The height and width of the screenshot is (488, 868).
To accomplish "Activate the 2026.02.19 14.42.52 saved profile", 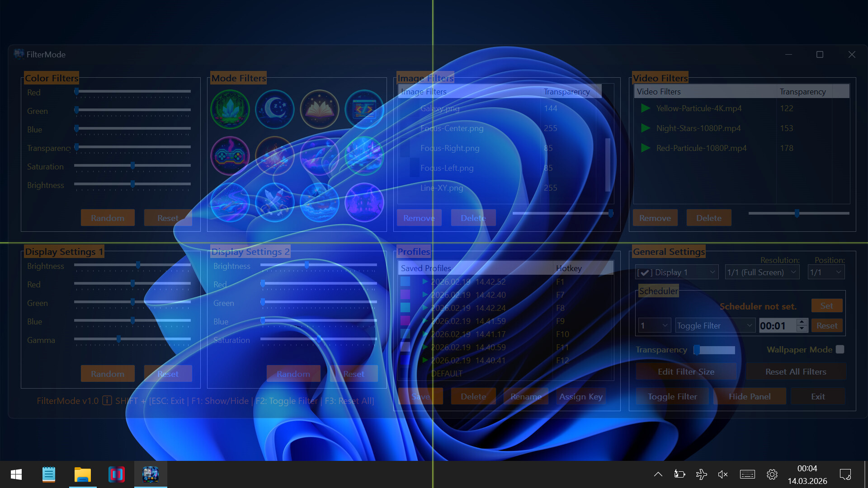I will [425, 282].
